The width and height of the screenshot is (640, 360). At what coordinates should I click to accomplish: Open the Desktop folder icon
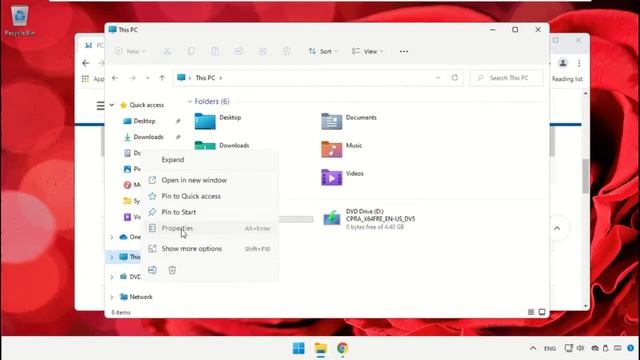pyautogui.click(x=205, y=121)
